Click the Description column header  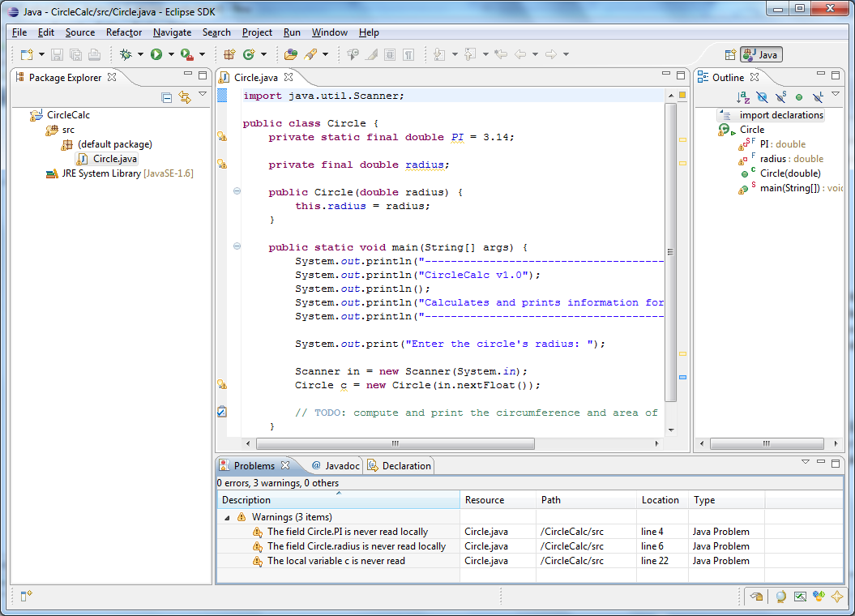click(246, 500)
